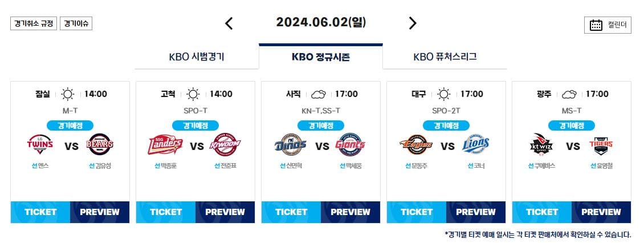Click the NC Dinos team logo

pos(291,144)
